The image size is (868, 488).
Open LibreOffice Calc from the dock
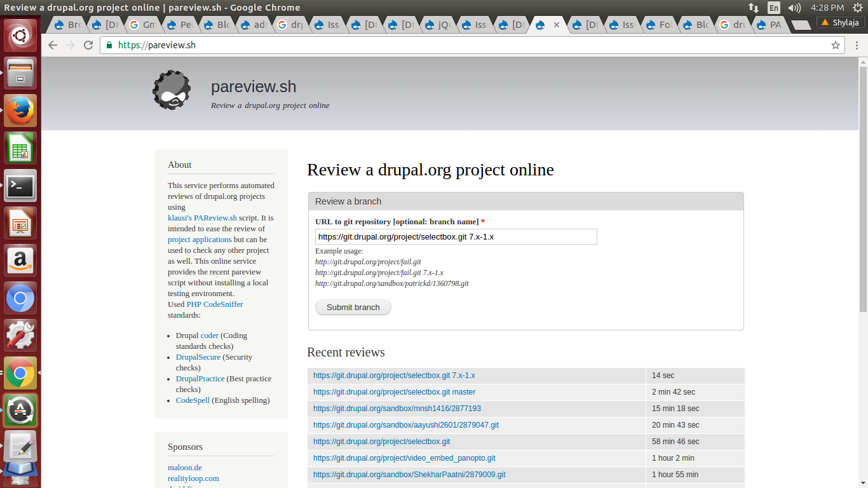(x=20, y=148)
